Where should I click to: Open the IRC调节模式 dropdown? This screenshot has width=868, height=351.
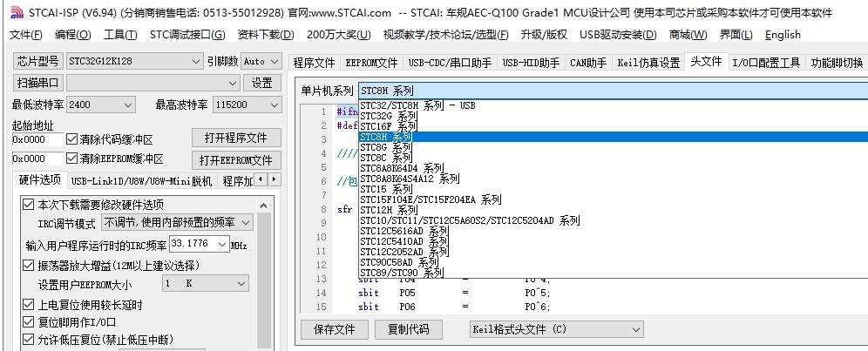(177, 223)
